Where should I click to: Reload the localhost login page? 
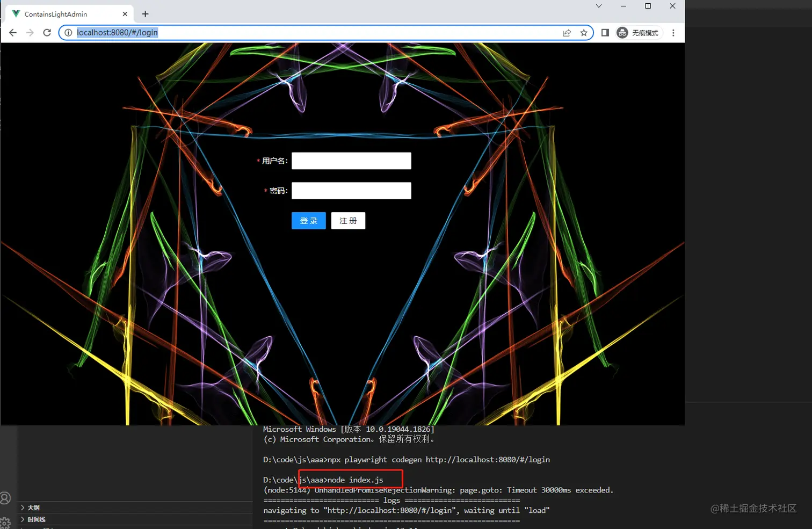click(47, 33)
